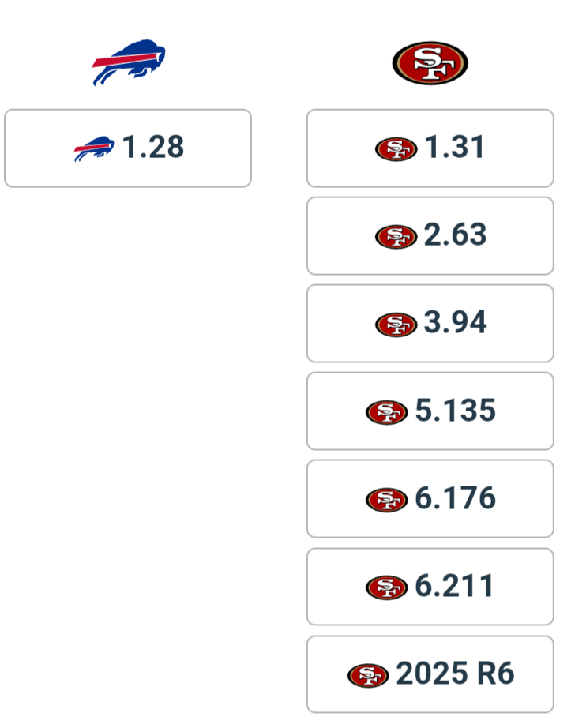Click the 49ers logo beside pick 6.176
The image size is (571, 728).
coord(387,500)
